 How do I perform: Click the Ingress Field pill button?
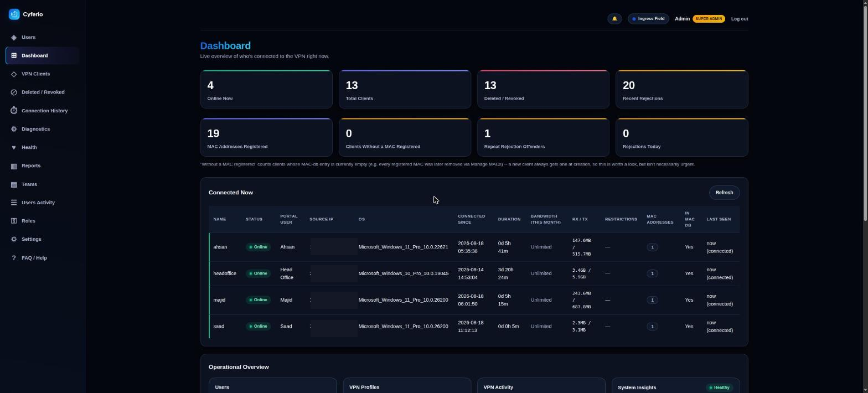[648, 19]
